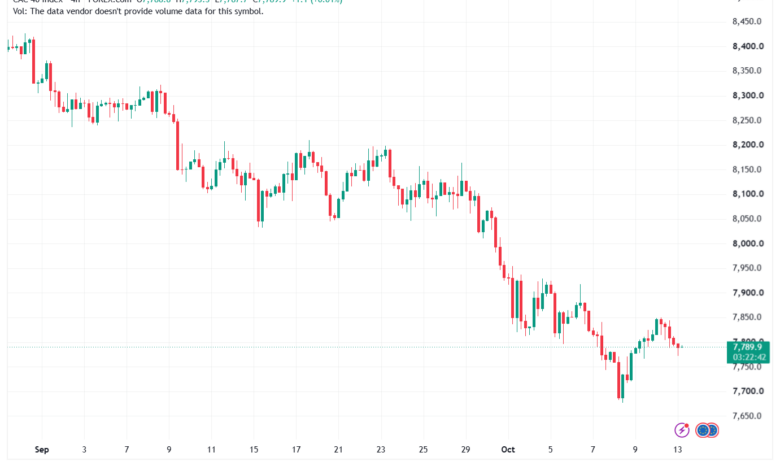Click the 8,300.0 price axis label
The image size is (780, 470).
point(748,95)
